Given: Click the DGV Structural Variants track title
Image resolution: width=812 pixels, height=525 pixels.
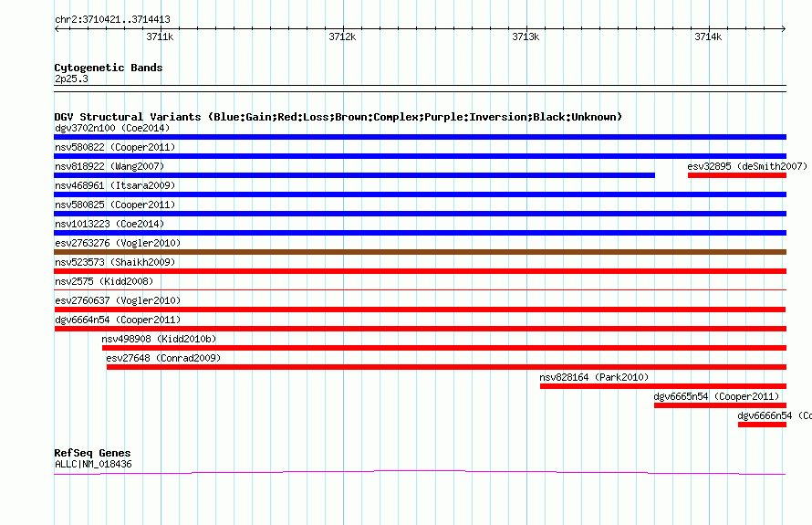Looking at the screenshot, I should [338, 117].
